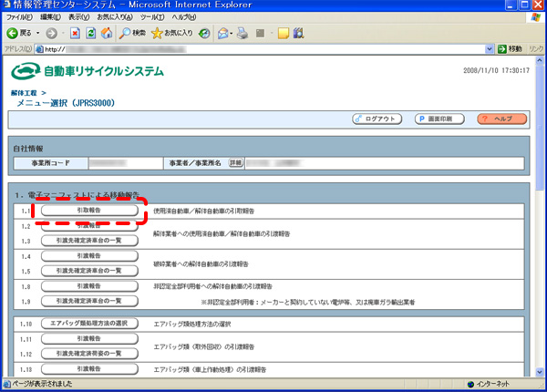The height and width of the screenshot is (392, 547).
Task: Click the 事業所コード label cell
Action: 51,163
